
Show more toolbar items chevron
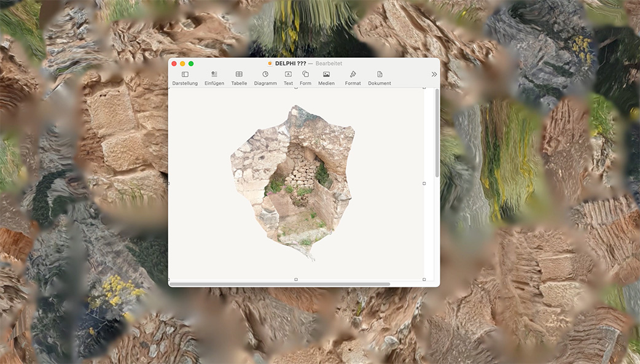coord(434,74)
